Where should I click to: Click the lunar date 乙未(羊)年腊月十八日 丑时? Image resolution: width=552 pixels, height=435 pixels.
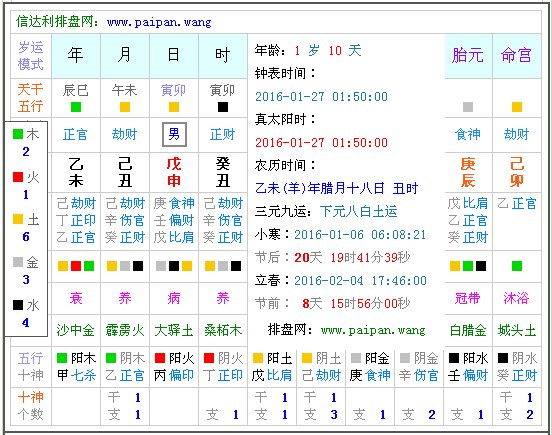[x=337, y=188]
